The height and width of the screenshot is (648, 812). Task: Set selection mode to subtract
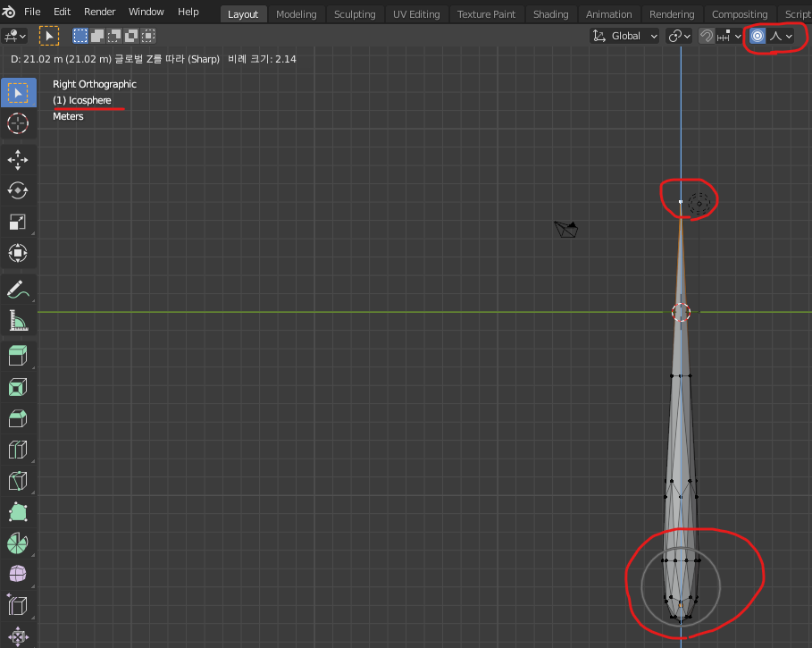tap(114, 36)
